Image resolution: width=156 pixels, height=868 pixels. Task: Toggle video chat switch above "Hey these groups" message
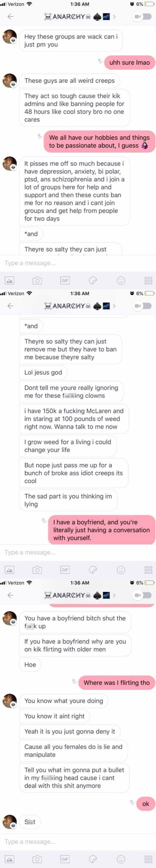(143, 17)
